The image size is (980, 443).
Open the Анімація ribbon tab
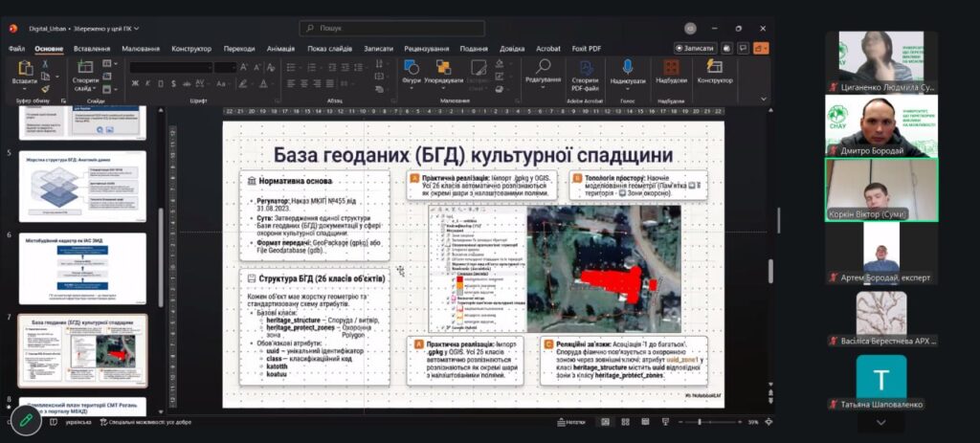click(280, 48)
